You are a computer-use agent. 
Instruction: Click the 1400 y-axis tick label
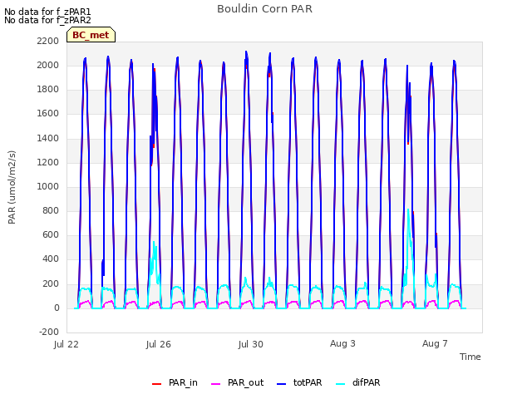coord(48,139)
